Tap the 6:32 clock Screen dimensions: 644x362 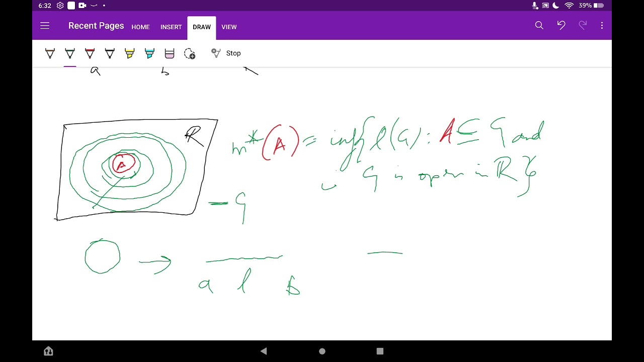tap(45, 6)
